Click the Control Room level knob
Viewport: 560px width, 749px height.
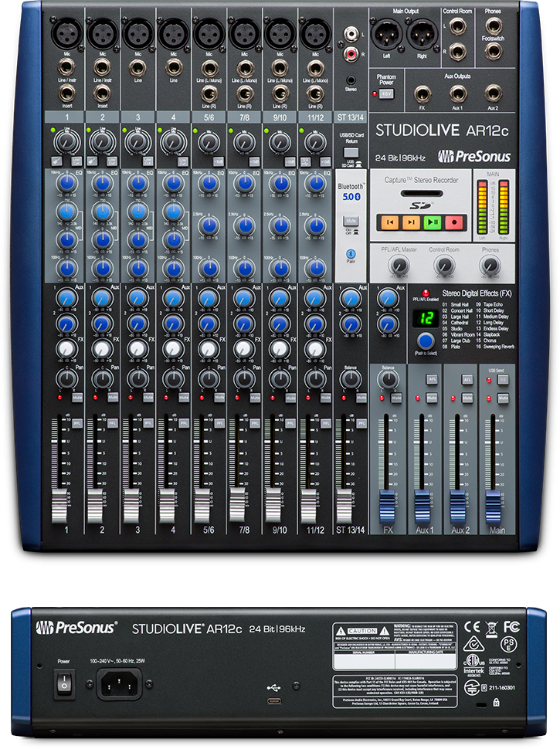click(x=444, y=265)
